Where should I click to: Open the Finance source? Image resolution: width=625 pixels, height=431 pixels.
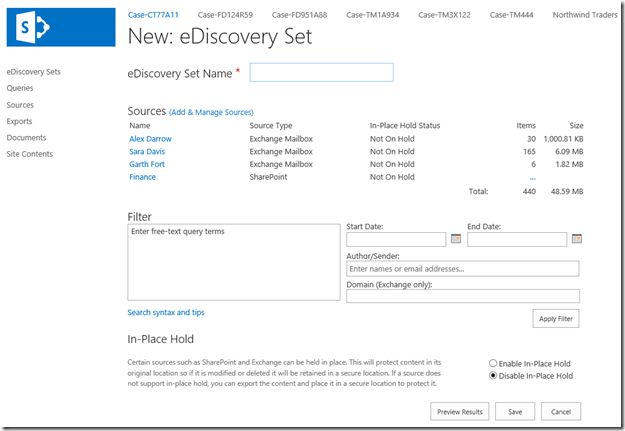coord(142,177)
